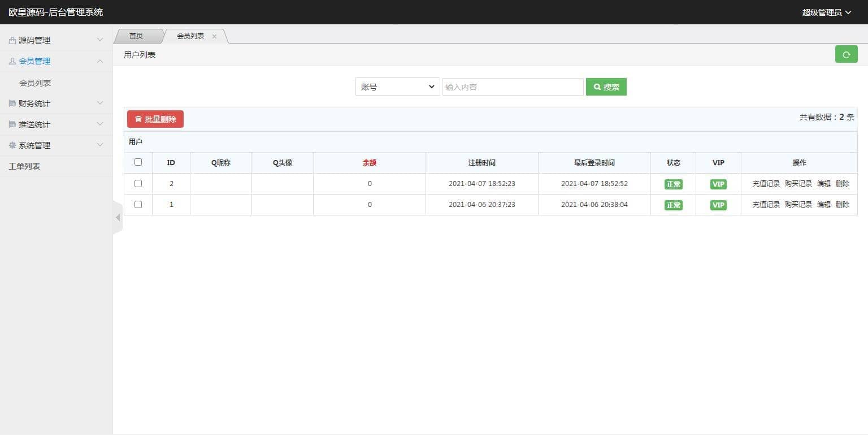Expand the 财务统计 menu chevron

tap(100, 103)
